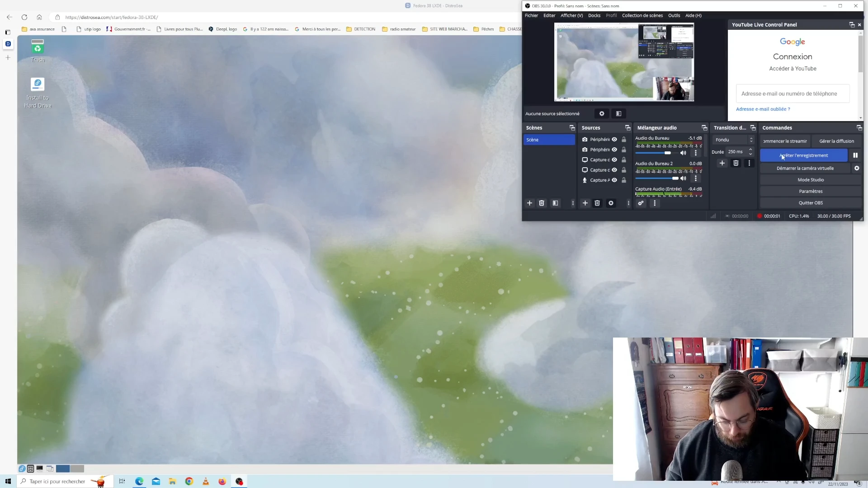Toggle visibility of second Périphérique source

[x=614, y=150]
